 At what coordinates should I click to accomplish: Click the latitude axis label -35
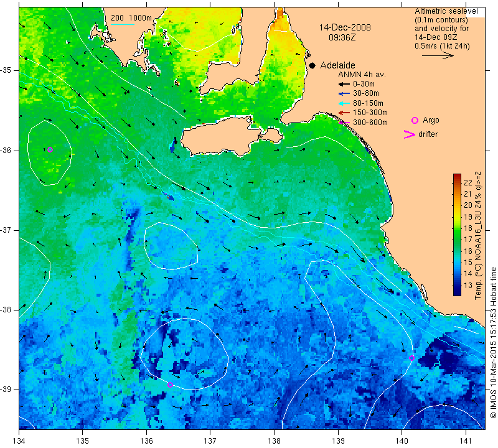[x=7, y=70]
